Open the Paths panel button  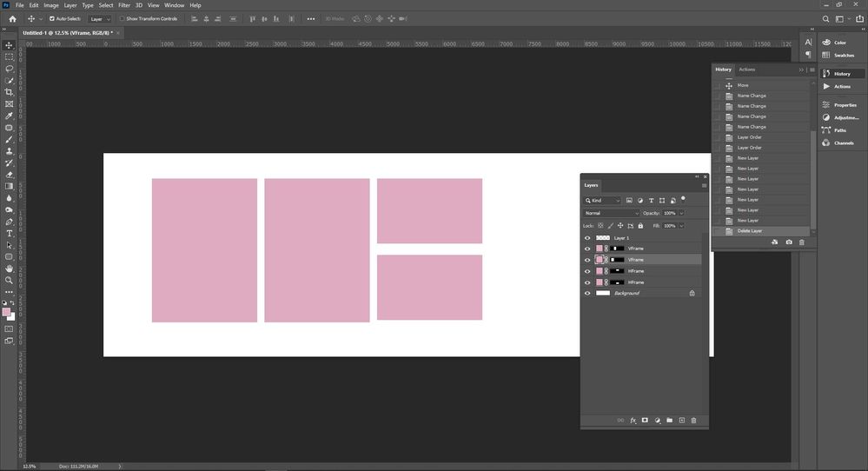[x=840, y=130]
